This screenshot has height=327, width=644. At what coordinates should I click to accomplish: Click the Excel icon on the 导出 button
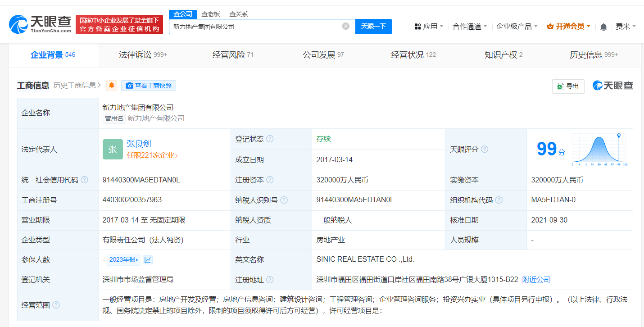point(562,86)
